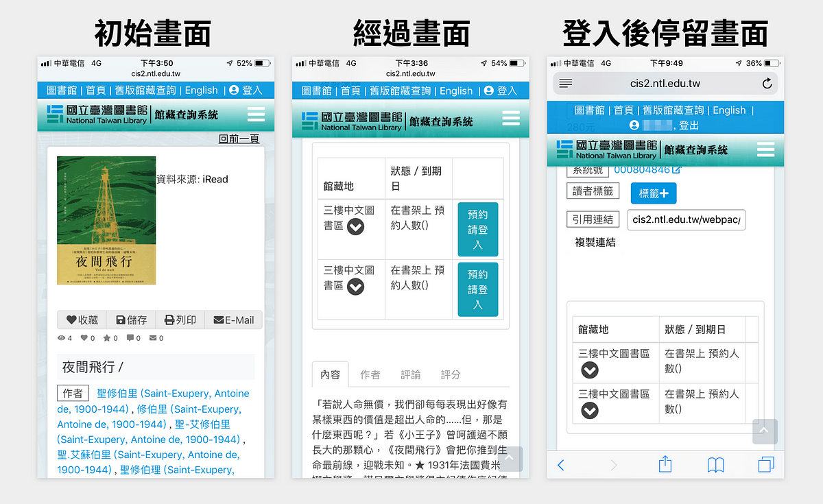
Task: Tap the Safari share icon
Action: click(x=665, y=464)
